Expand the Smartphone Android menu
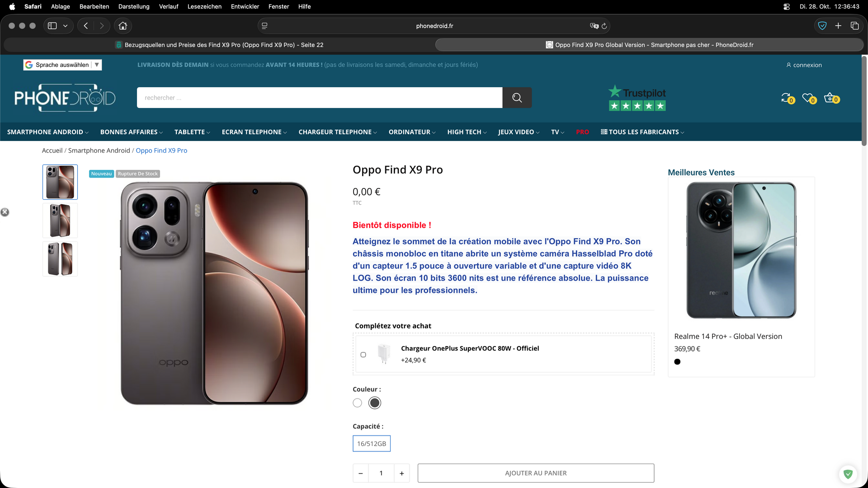The width and height of the screenshot is (868, 488). [47, 132]
